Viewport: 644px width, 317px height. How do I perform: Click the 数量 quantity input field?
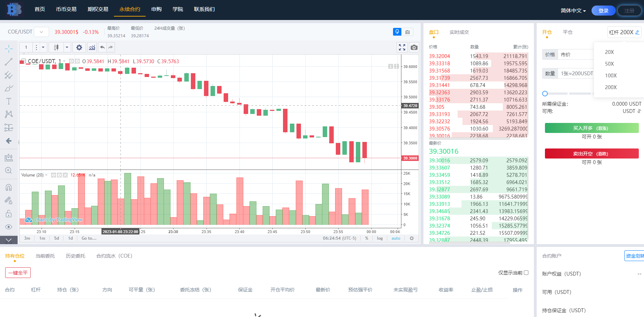(x=576, y=74)
